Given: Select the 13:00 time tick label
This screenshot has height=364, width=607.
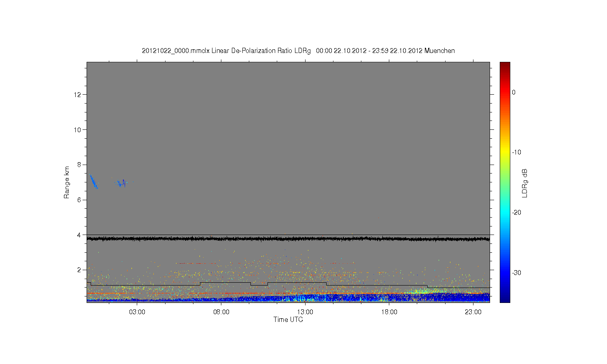Looking at the screenshot, I should [305, 312].
